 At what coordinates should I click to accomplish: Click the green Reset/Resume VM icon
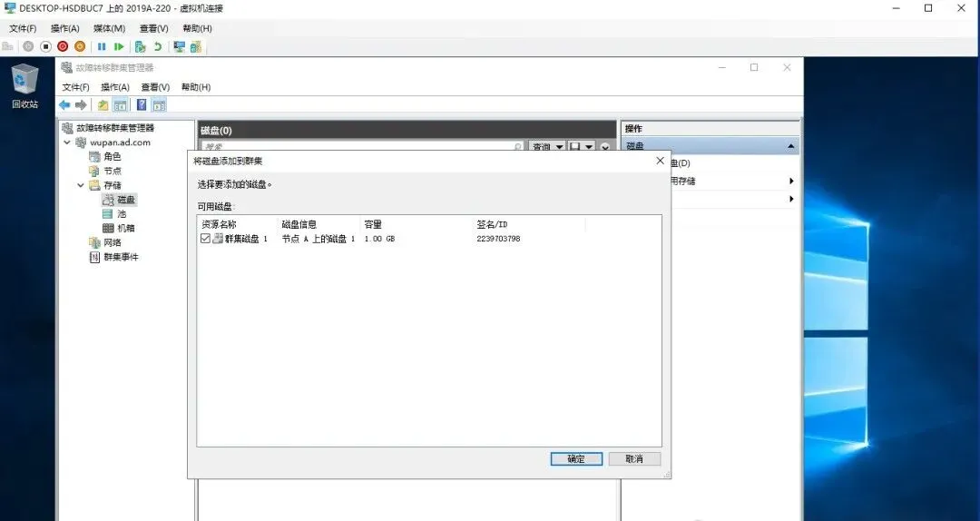tap(119, 46)
